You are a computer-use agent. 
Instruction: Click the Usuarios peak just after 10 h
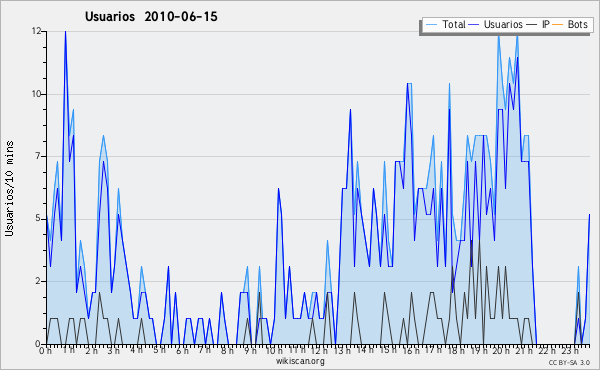tap(279, 189)
